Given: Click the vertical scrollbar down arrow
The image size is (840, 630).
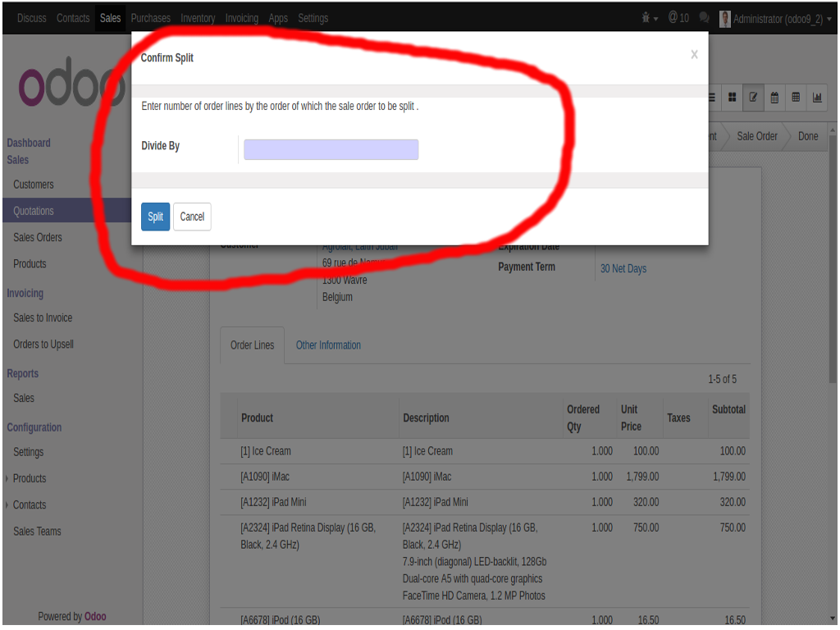Looking at the screenshot, I should (833, 619).
